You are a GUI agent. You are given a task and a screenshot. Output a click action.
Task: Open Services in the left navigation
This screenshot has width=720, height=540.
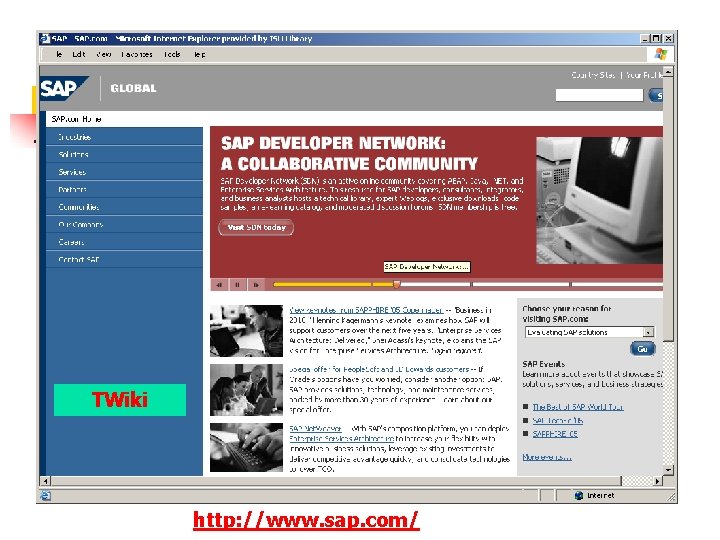coord(124,172)
